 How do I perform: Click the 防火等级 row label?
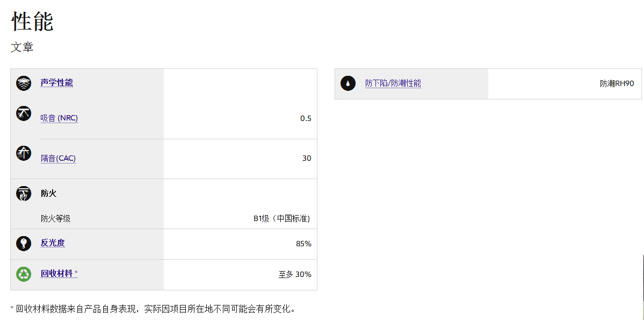pyautogui.click(x=55, y=218)
